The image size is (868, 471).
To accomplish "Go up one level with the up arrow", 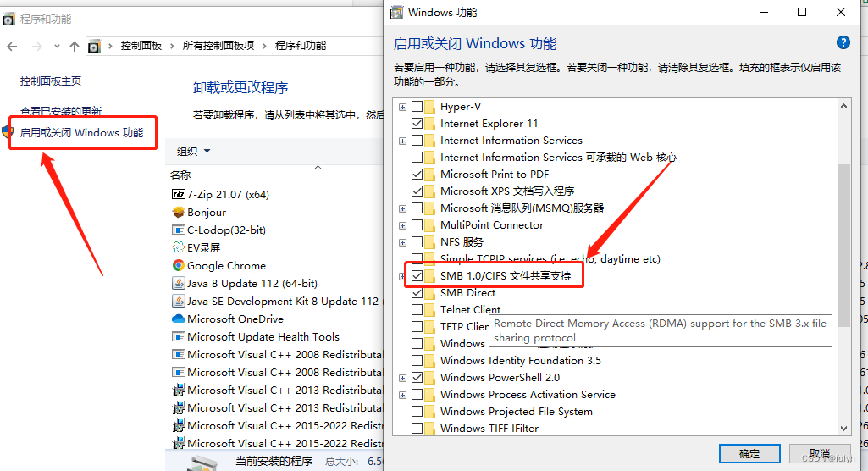I will point(75,47).
